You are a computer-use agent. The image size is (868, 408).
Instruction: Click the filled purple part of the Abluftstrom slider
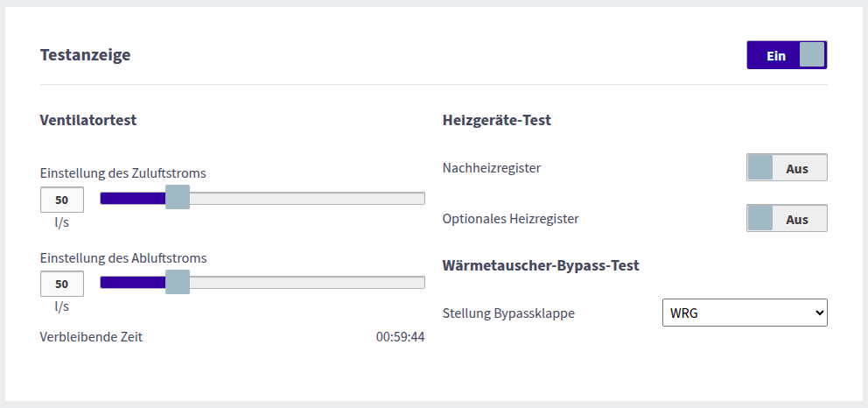[133, 282]
